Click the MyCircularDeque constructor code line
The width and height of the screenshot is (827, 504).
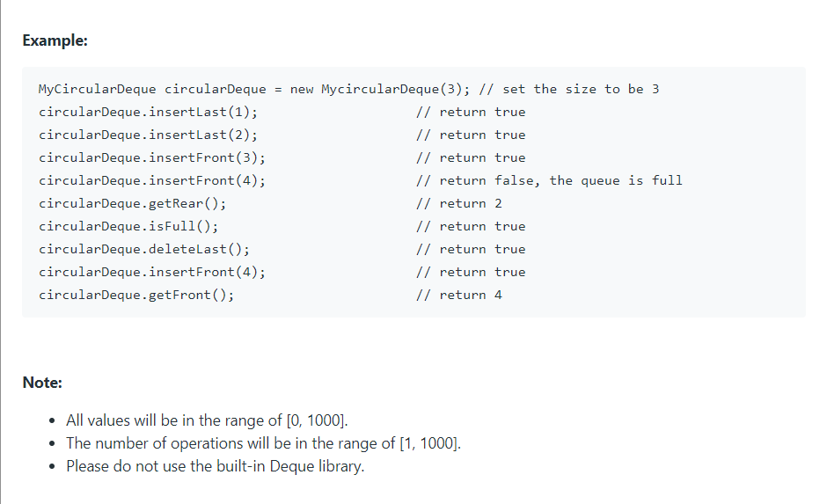click(348, 89)
